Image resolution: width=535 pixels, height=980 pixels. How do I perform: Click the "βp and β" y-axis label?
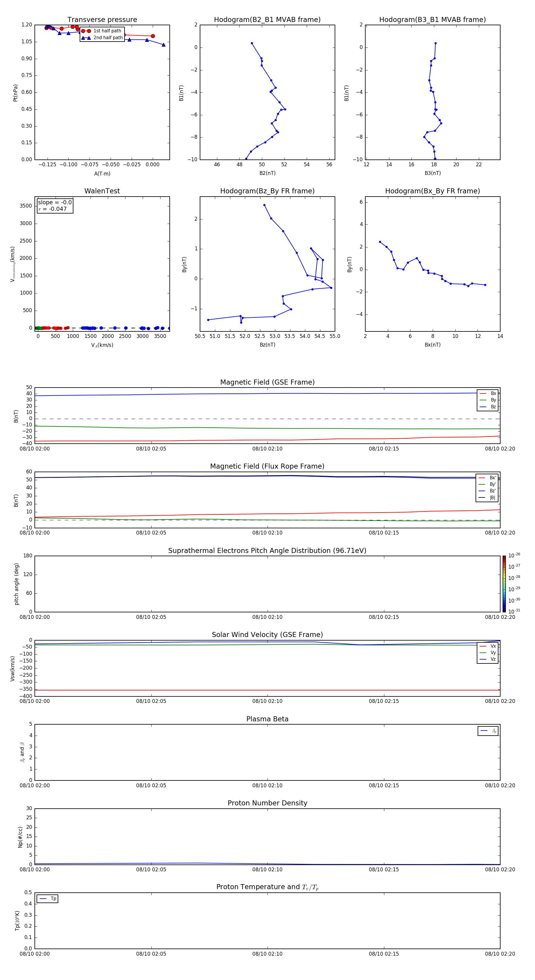(22, 752)
